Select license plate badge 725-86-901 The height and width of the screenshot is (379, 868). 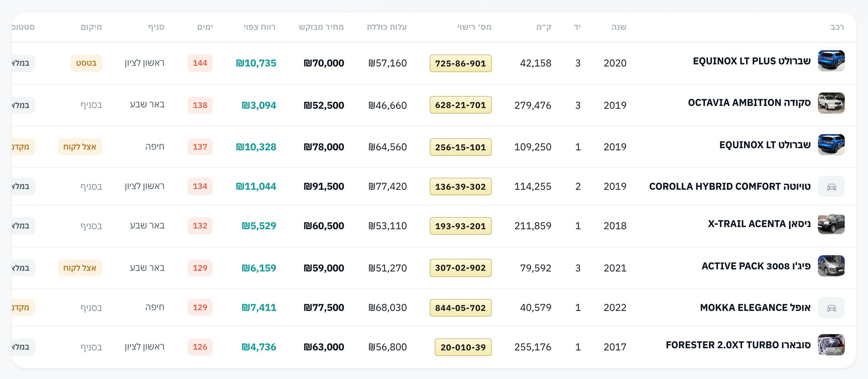point(461,63)
